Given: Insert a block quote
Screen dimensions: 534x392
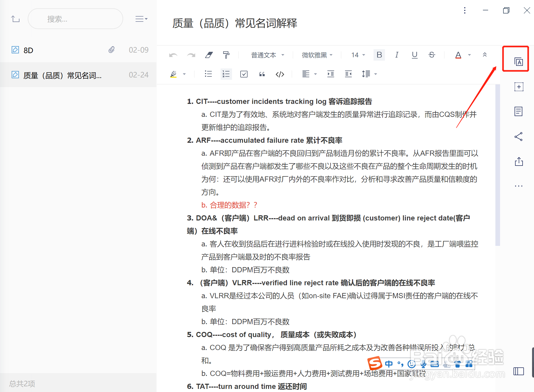Looking at the screenshot, I should pos(262,74).
